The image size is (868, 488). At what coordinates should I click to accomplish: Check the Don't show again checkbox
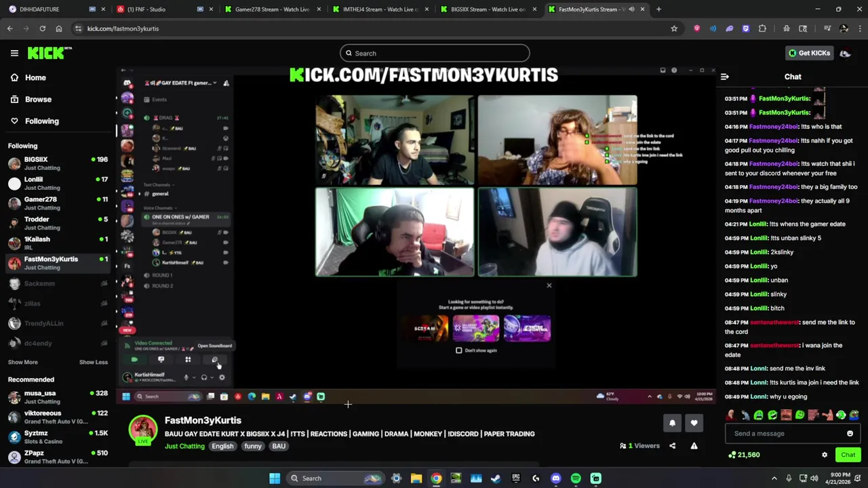click(x=459, y=350)
